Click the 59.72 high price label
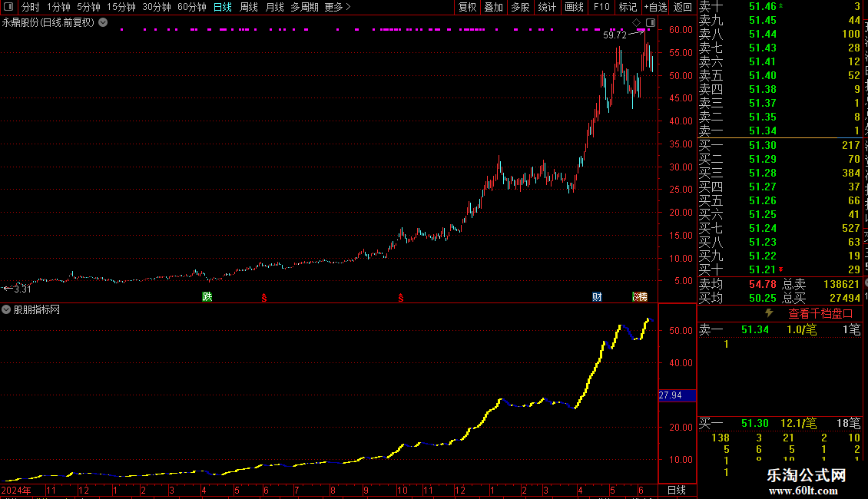This screenshot has height=499, width=868. tap(615, 35)
